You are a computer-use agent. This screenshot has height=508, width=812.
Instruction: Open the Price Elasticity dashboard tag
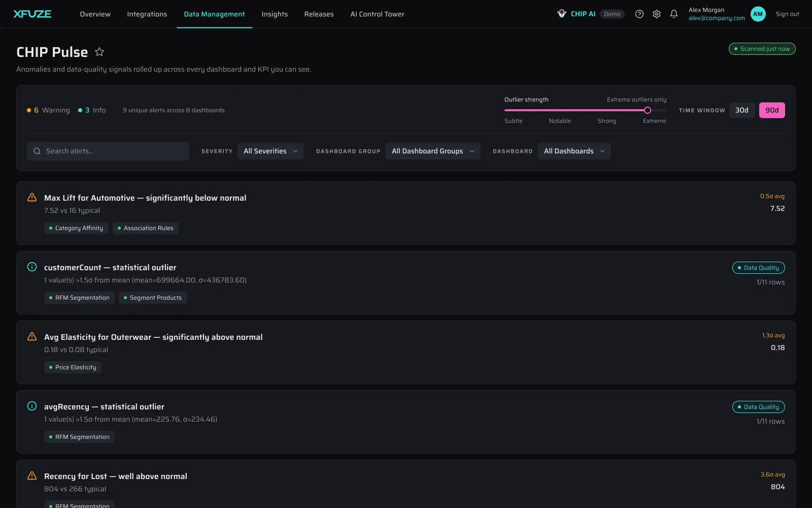coord(73,367)
